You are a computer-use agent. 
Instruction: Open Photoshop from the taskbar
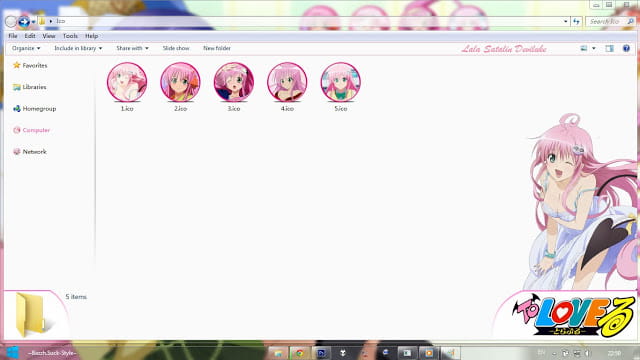[x=322, y=353]
